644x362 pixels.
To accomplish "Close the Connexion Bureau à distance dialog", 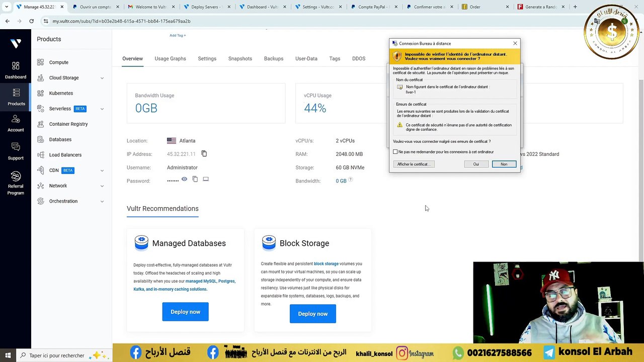I will (x=515, y=43).
